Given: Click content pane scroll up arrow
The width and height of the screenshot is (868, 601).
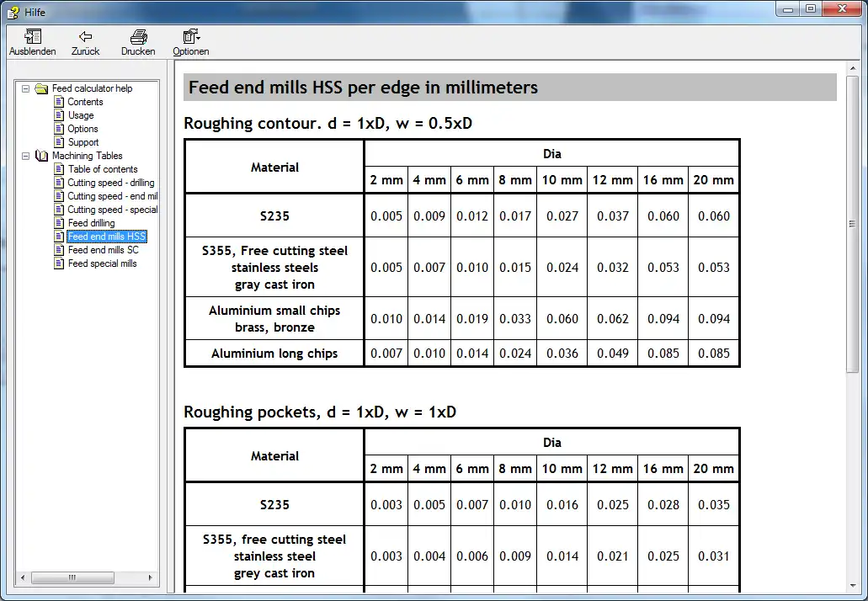Looking at the screenshot, I should click(x=853, y=69).
